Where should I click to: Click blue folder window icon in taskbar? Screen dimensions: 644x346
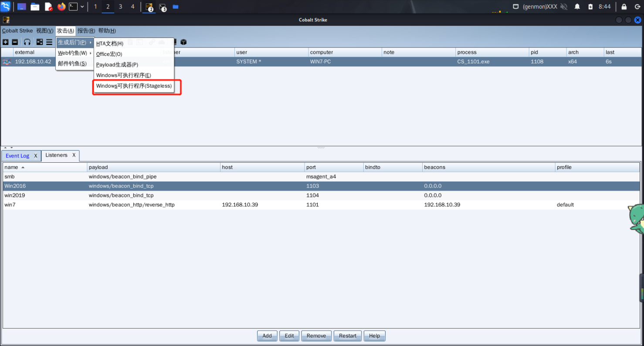(x=175, y=7)
